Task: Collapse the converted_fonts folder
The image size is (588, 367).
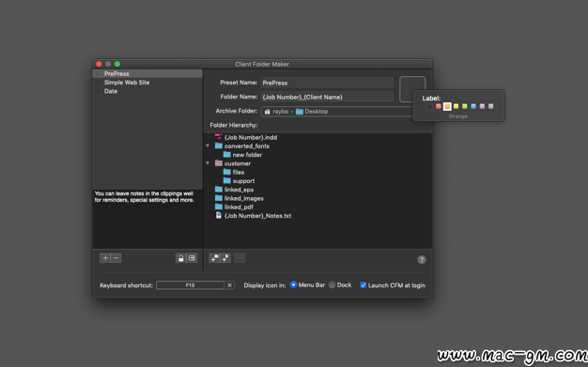Action: [x=208, y=145]
